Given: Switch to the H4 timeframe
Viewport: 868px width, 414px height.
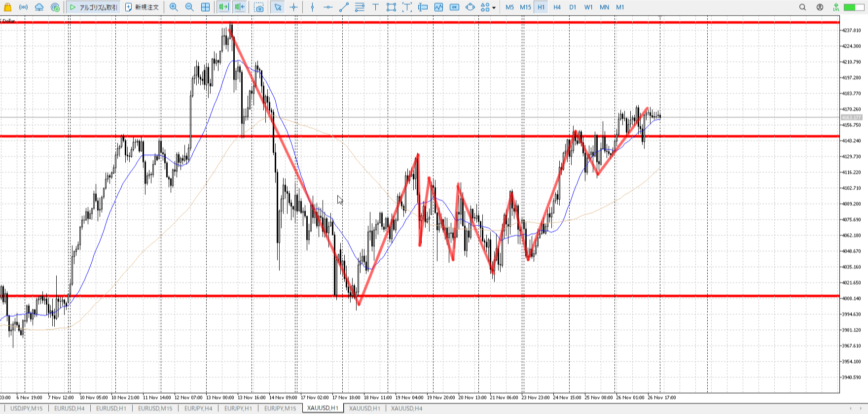Looking at the screenshot, I should tap(557, 7).
